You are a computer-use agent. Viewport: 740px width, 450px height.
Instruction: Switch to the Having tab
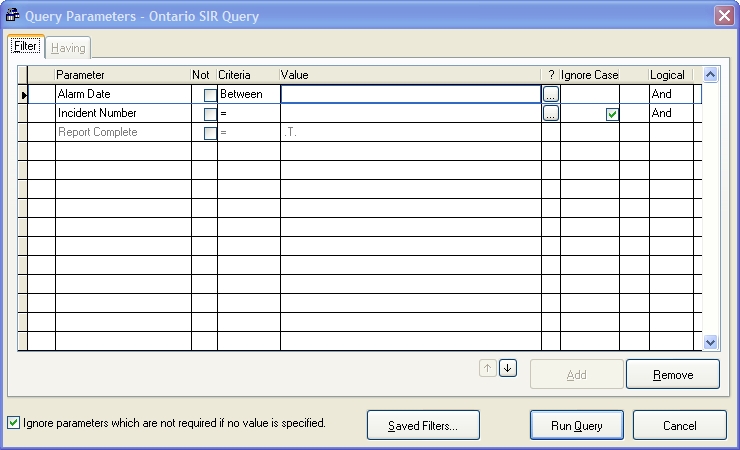(68, 48)
